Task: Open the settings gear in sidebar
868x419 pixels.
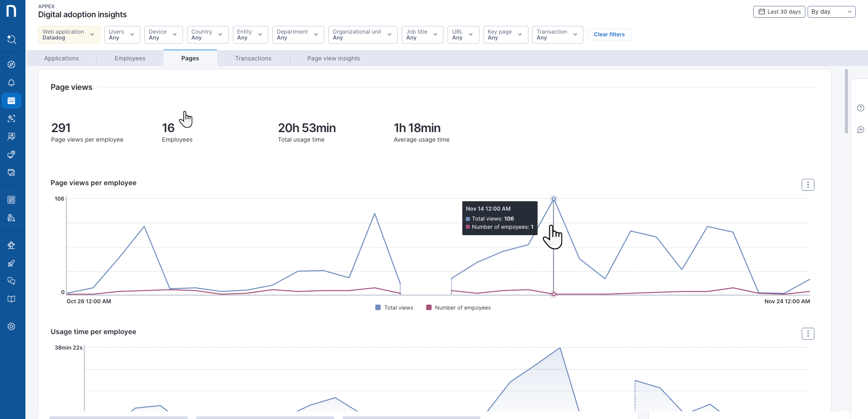Action: pos(12,326)
